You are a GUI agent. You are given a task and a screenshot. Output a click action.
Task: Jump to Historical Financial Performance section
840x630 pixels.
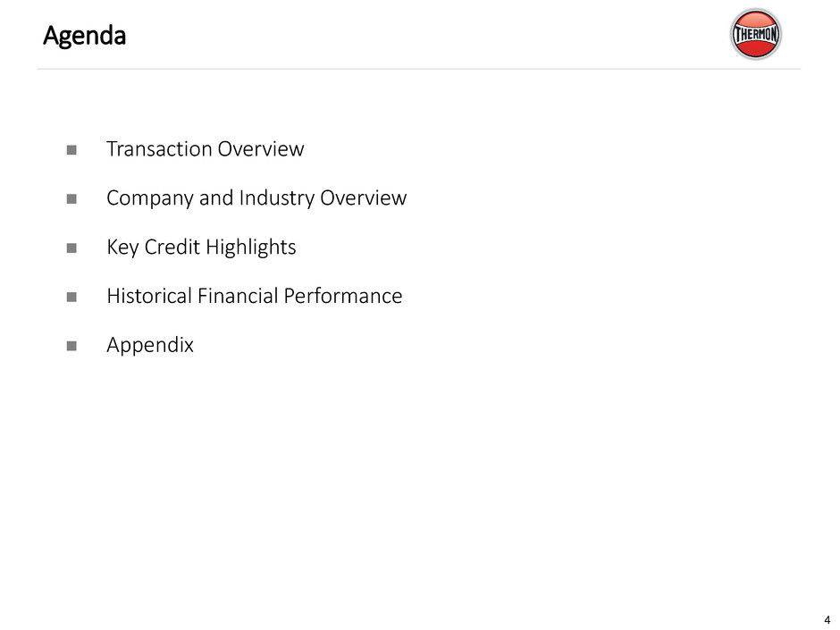(x=254, y=296)
